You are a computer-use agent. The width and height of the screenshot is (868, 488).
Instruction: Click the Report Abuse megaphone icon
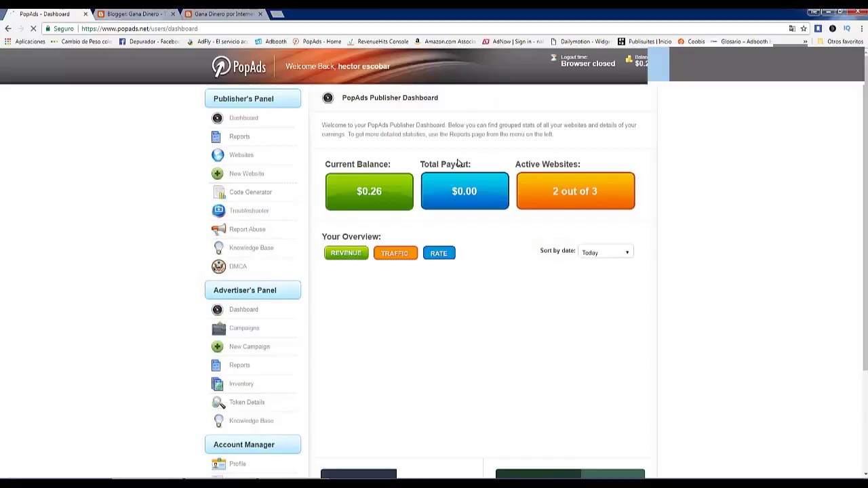pyautogui.click(x=218, y=229)
